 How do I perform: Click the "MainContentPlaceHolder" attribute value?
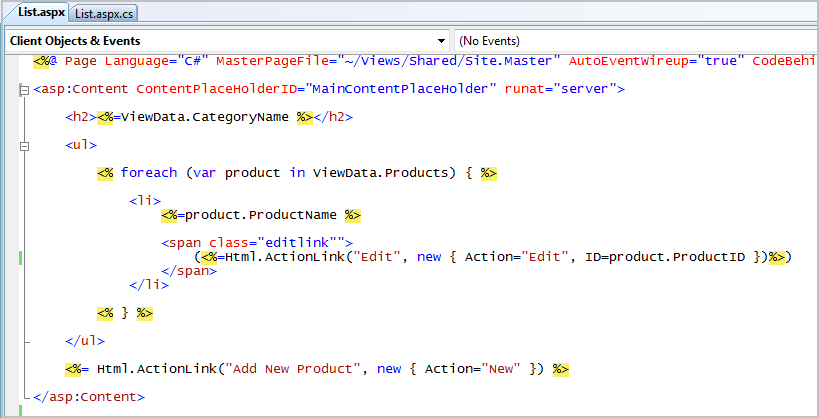(x=404, y=89)
